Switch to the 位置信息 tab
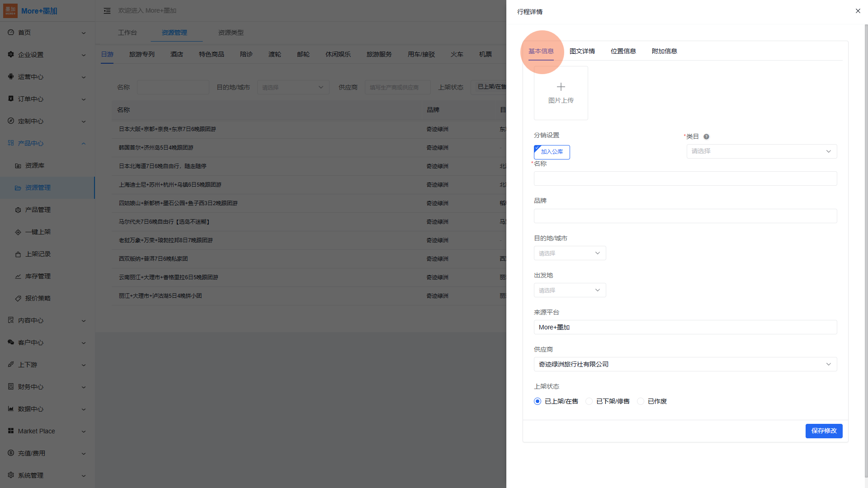The width and height of the screenshot is (868, 488). (623, 51)
